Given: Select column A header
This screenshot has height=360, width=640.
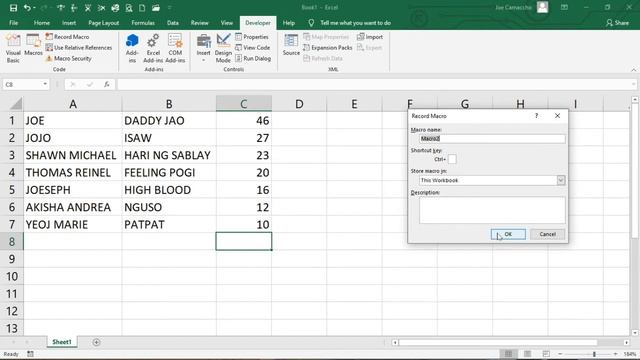Looking at the screenshot, I should pyautogui.click(x=73, y=104).
